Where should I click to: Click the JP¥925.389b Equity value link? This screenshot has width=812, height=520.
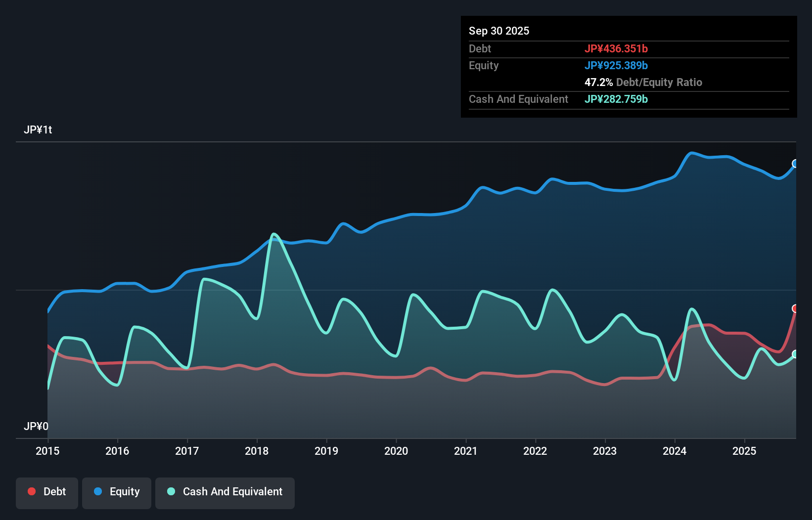point(617,65)
